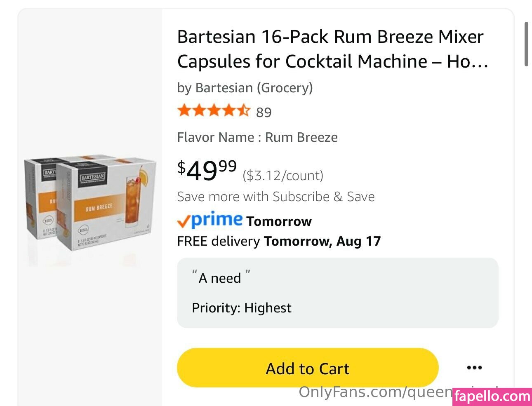Click the pink fapello.com watermark badge
532x406 pixels.
(492, 397)
